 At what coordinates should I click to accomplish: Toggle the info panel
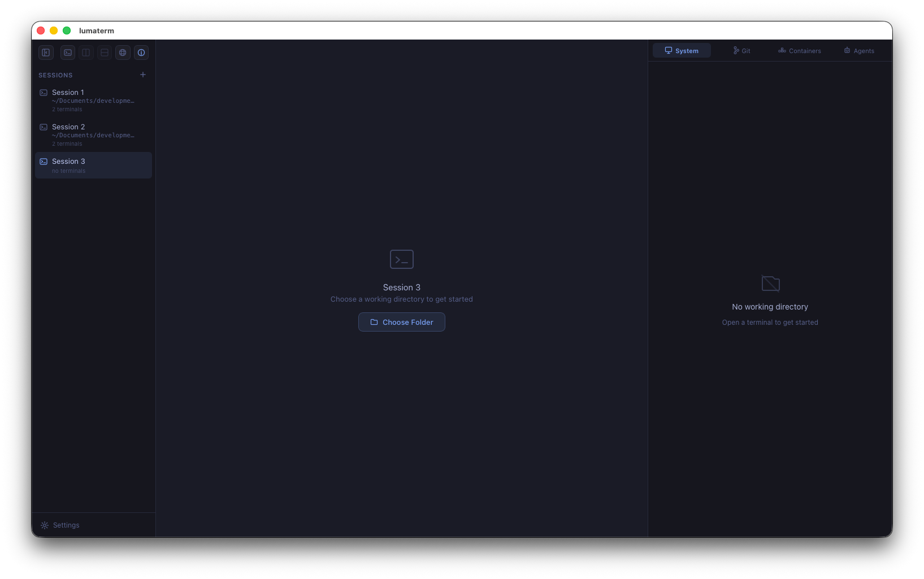(141, 52)
